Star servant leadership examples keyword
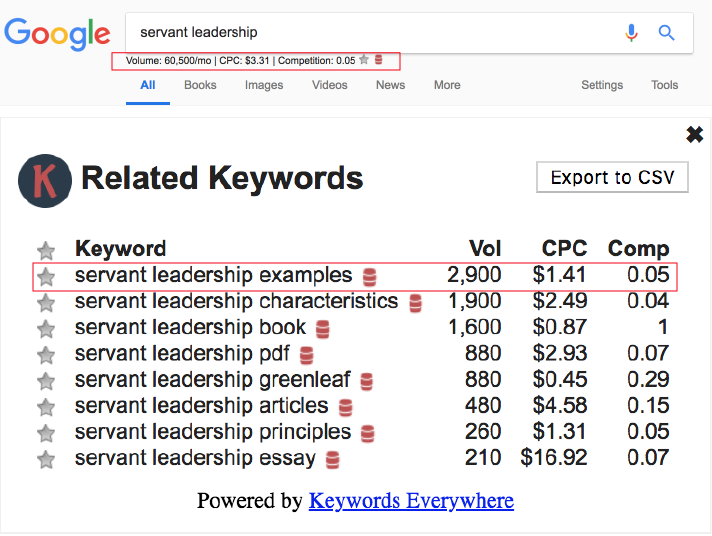The height and width of the screenshot is (536, 712). [x=46, y=277]
